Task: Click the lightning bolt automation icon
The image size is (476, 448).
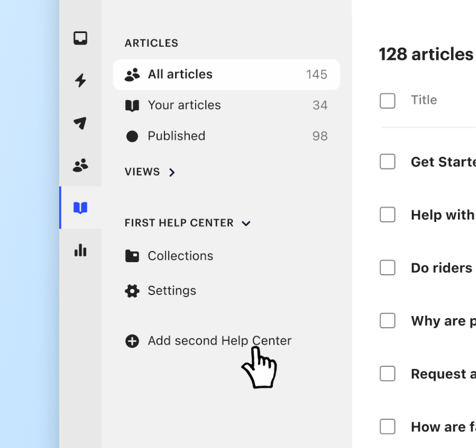Action: point(81,80)
